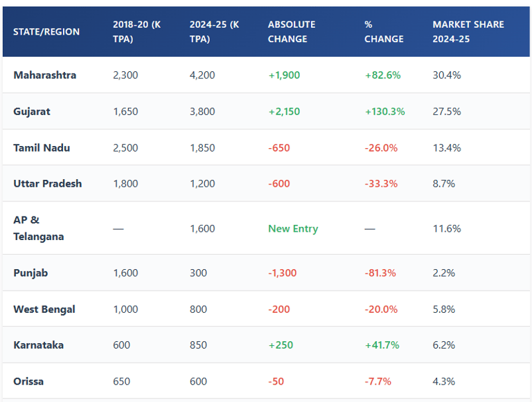
Task: Select the Maharashtra row label
Action: [x=45, y=75]
